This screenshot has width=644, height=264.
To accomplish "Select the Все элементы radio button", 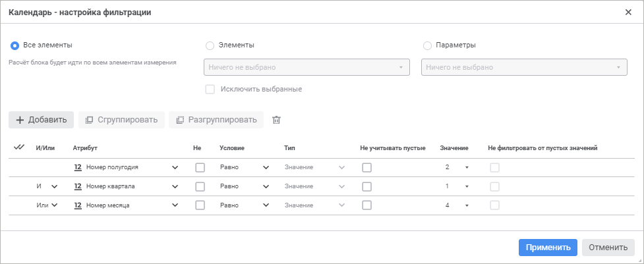I will coord(15,45).
